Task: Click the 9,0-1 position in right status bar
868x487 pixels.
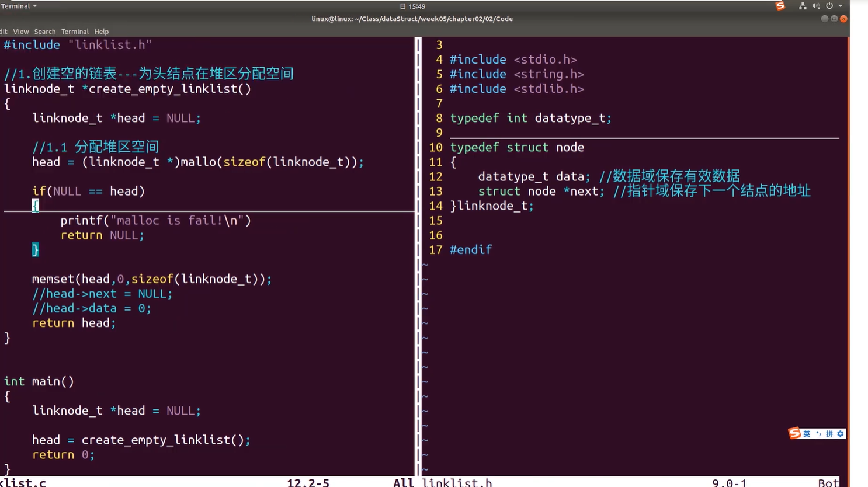Action: click(x=729, y=483)
